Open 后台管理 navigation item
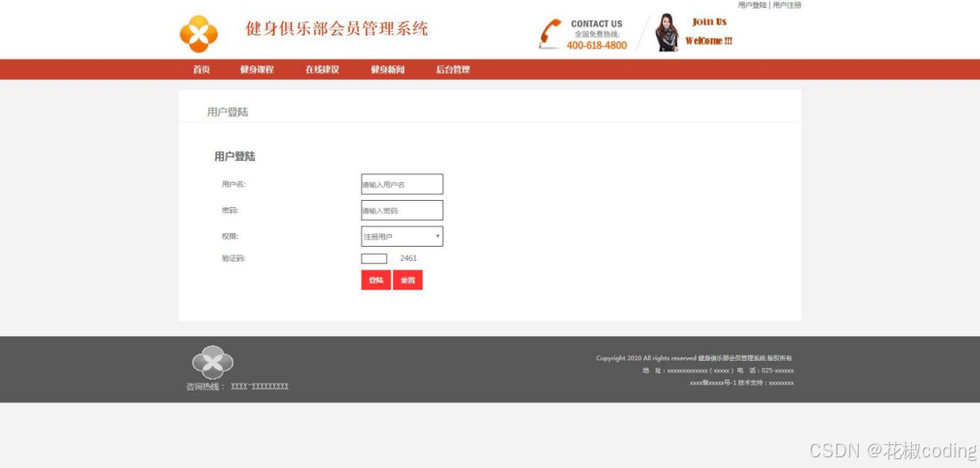The height and width of the screenshot is (468, 980). pos(452,69)
